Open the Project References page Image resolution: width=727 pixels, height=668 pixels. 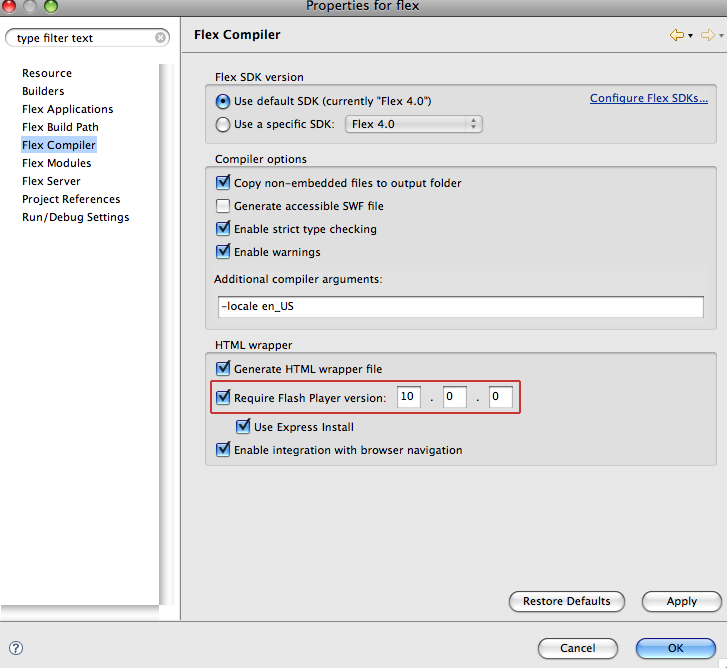pos(71,199)
